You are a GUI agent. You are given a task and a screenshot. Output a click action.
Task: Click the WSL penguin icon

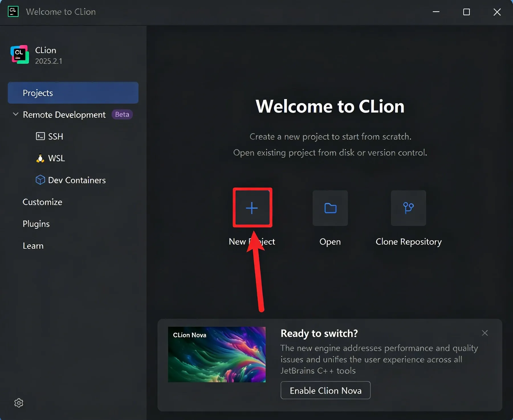click(x=40, y=158)
